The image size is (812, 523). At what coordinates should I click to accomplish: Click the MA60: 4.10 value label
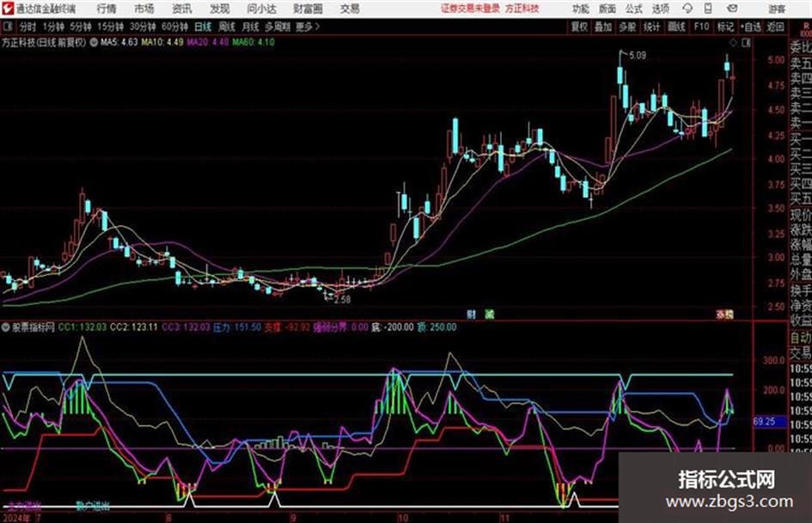click(253, 42)
